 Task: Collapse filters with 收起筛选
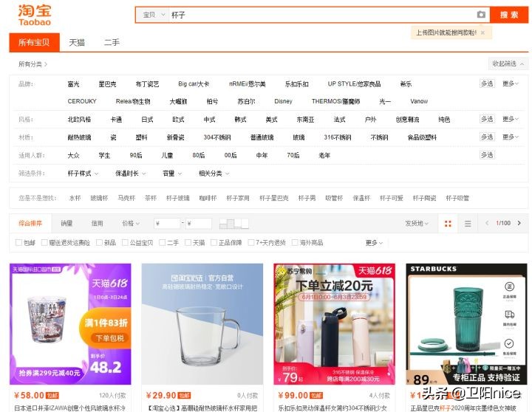508,63
